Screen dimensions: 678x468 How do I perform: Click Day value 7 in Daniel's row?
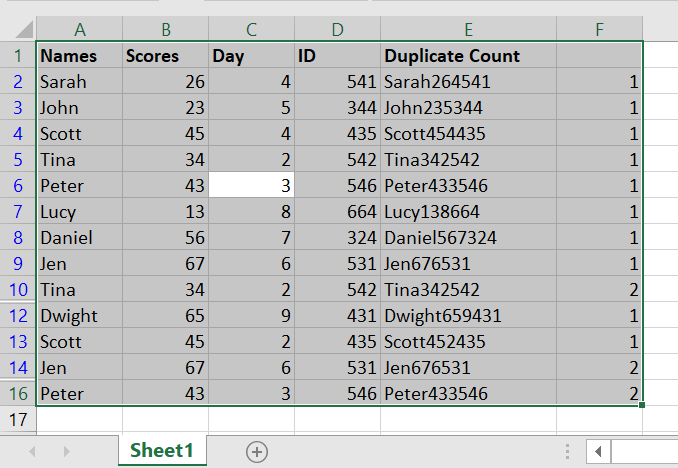click(x=252, y=237)
